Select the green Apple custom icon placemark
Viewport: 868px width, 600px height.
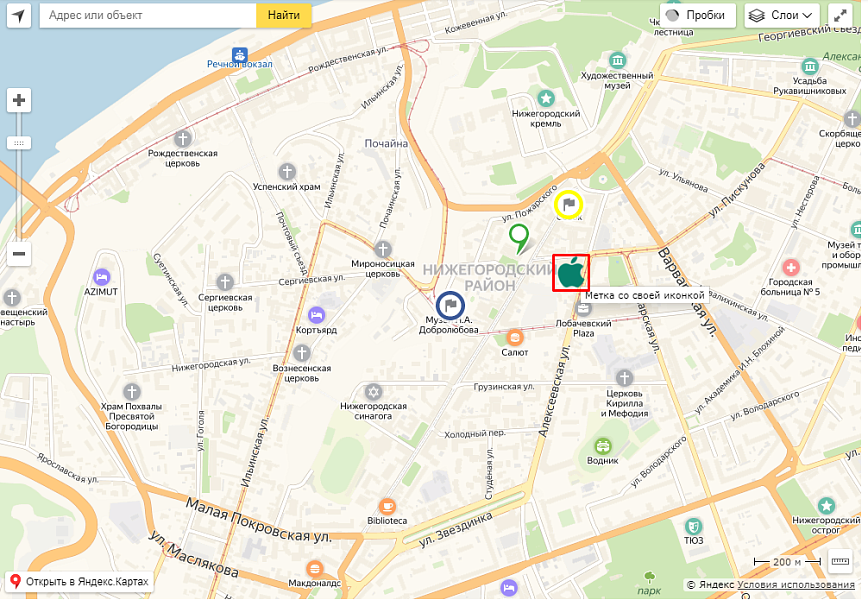tap(571, 273)
